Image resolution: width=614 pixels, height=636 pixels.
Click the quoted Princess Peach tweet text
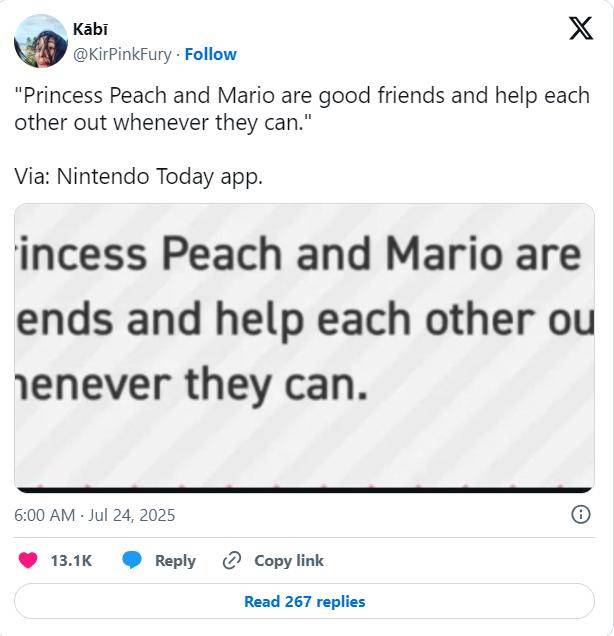302,109
